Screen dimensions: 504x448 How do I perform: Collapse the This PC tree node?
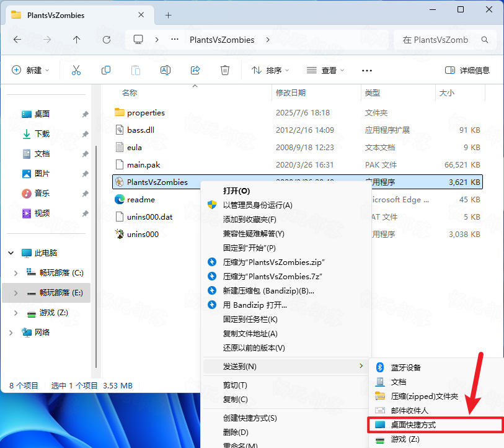point(11,253)
